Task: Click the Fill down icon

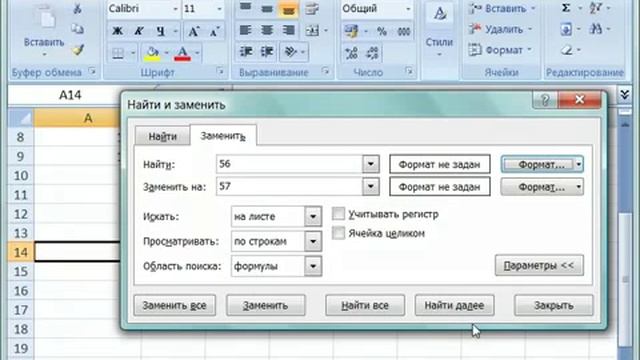Action: tap(566, 29)
